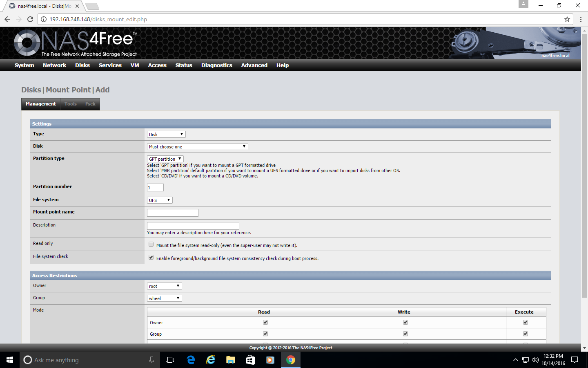The width and height of the screenshot is (588, 368).
Task: Click the browser back arrow icon
Action: pos(7,19)
